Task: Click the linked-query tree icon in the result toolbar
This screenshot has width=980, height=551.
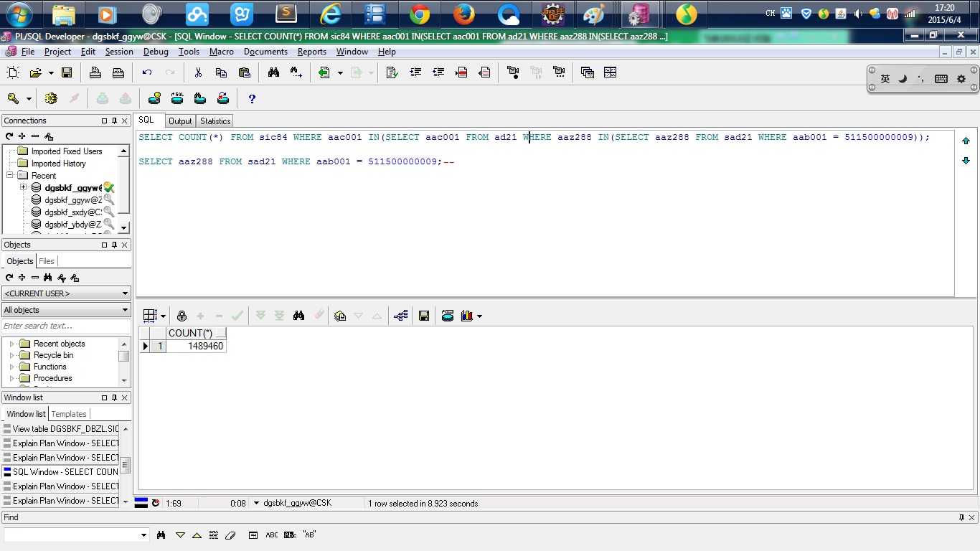Action: tap(401, 316)
